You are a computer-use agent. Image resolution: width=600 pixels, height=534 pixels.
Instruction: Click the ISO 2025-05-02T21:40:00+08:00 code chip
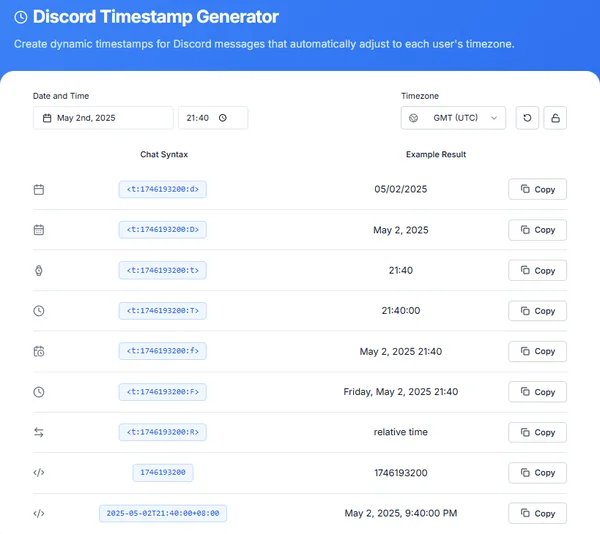[163, 513]
